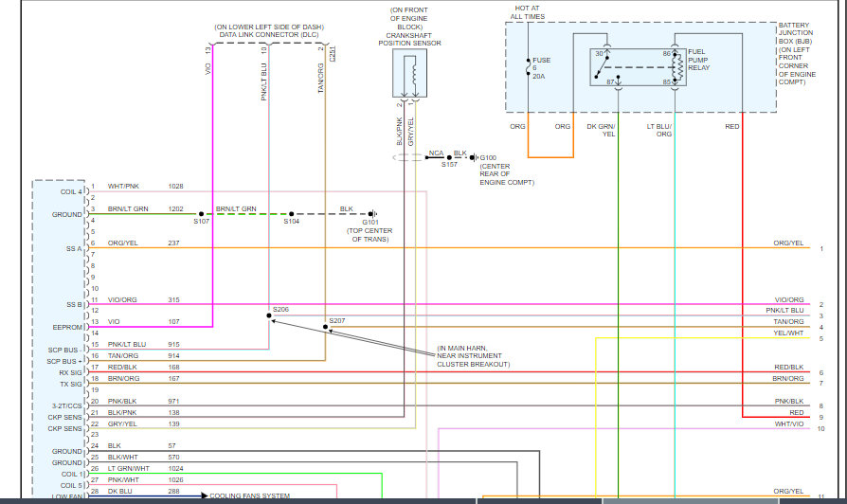The height and width of the screenshot is (504, 847).
Task: Click the Fuel Pump Relay symbol
Action: pos(638,67)
